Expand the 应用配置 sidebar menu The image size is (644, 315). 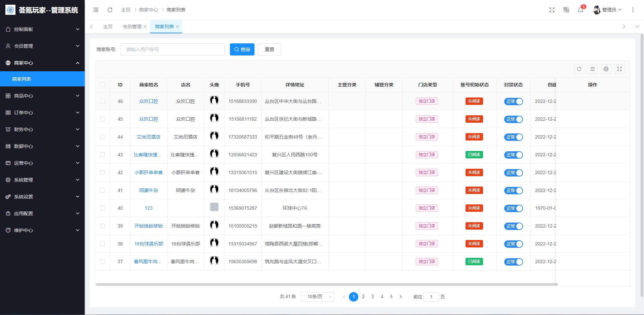pos(42,213)
